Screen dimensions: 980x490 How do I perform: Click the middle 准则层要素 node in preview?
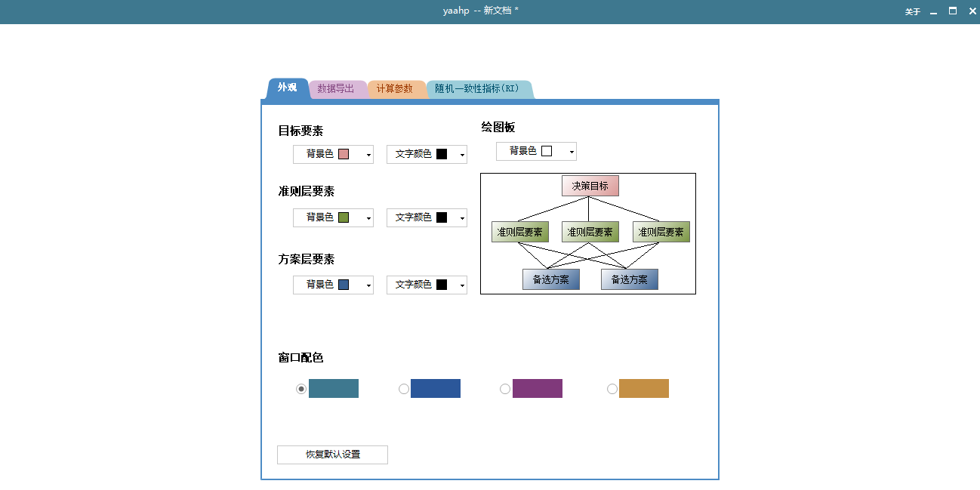coord(590,232)
